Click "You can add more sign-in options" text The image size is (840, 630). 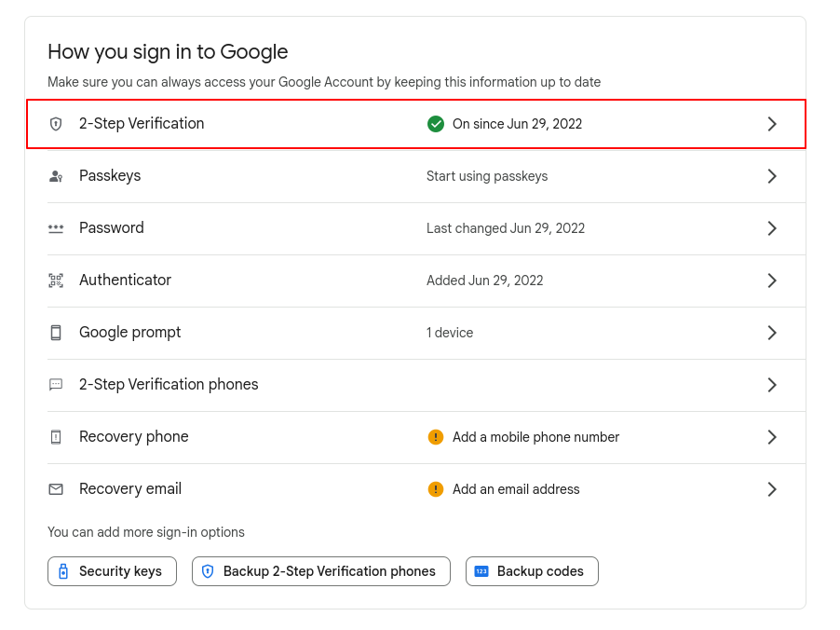coord(145,532)
